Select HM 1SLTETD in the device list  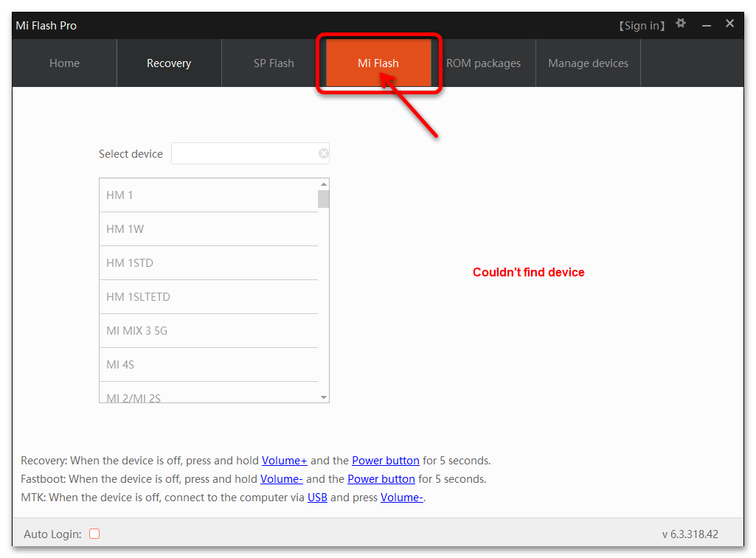(x=209, y=297)
